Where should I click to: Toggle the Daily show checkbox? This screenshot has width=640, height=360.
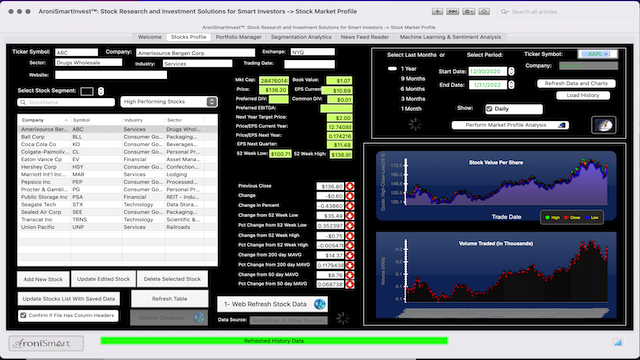coord(489,109)
